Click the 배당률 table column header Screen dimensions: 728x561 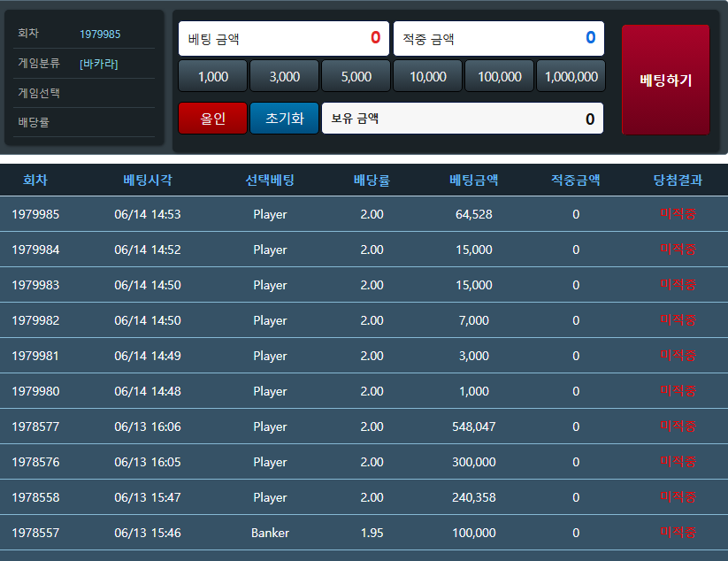pos(372,180)
